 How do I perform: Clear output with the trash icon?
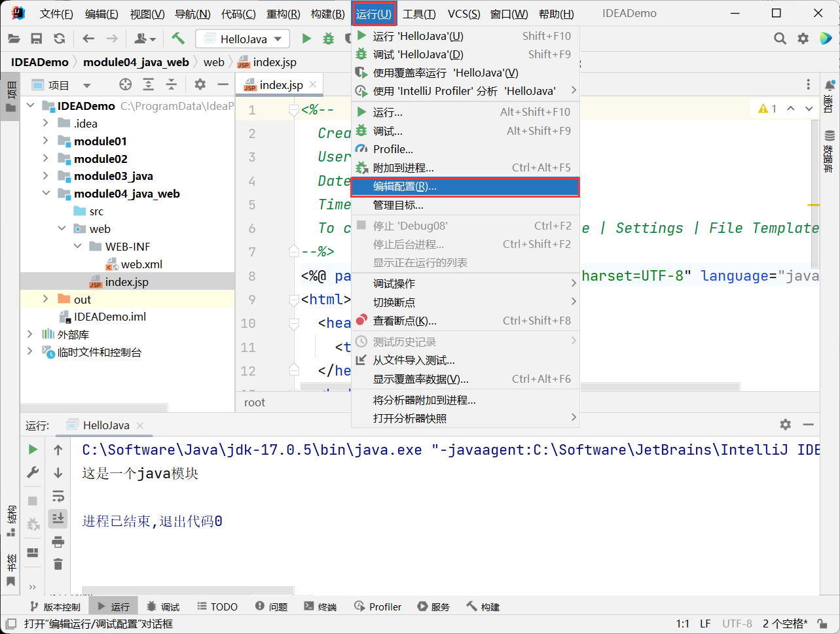pyautogui.click(x=58, y=564)
